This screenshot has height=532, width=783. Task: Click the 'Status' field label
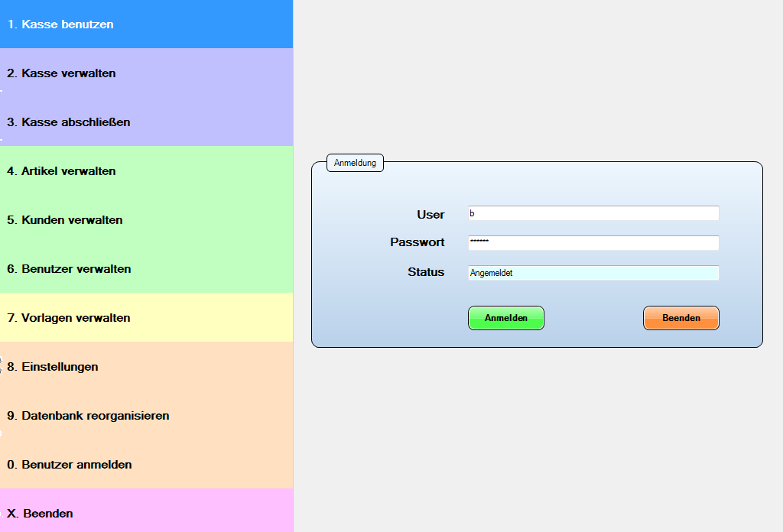[426, 272]
